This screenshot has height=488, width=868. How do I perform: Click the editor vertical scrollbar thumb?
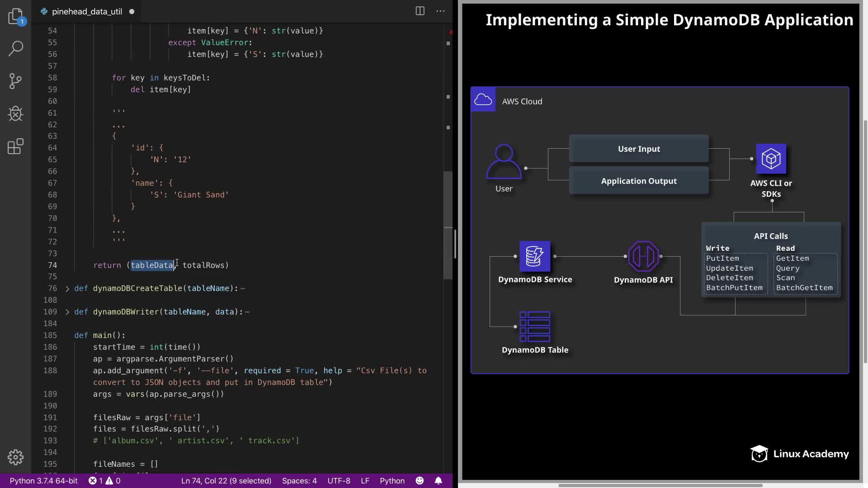(448, 226)
